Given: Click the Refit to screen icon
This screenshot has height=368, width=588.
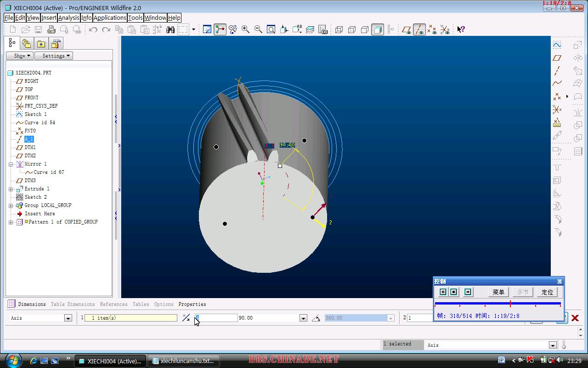Looking at the screenshot, I should tap(271, 29).
